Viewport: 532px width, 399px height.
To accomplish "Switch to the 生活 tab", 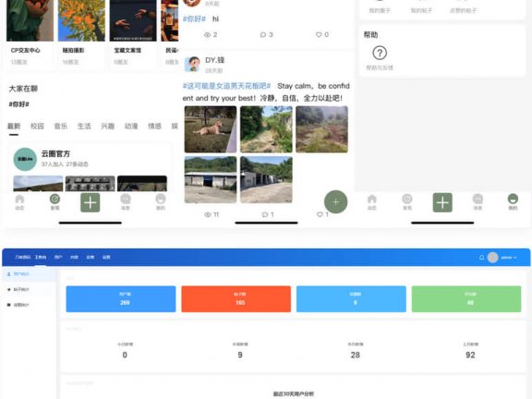I will (x=84, y=127).
